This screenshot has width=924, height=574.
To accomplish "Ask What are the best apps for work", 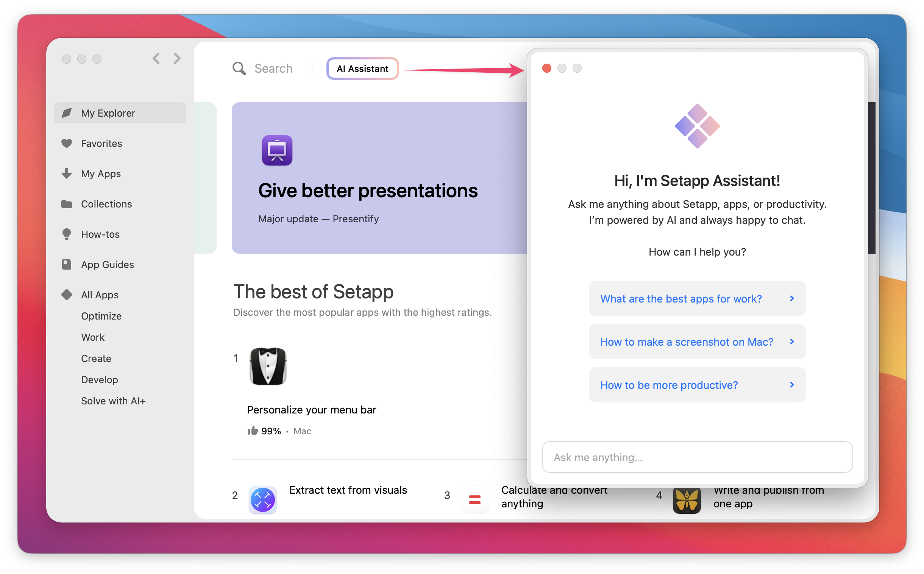I will click(698, 299).
